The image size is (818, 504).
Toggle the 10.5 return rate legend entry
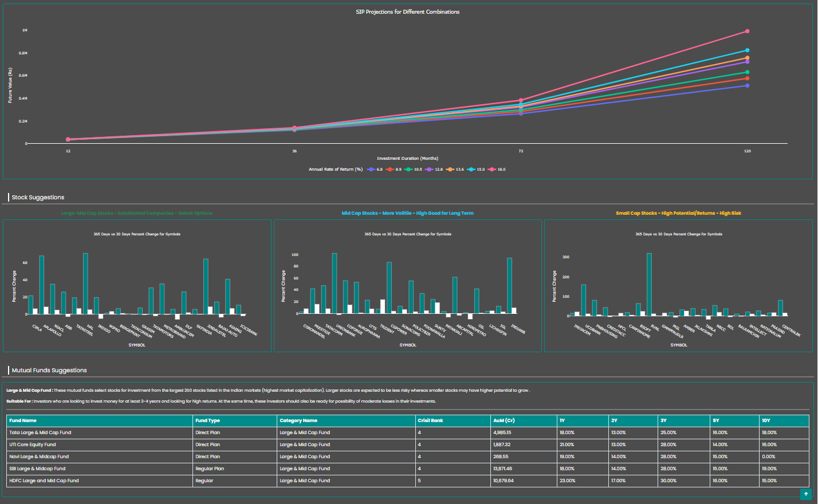click(414, 170)
